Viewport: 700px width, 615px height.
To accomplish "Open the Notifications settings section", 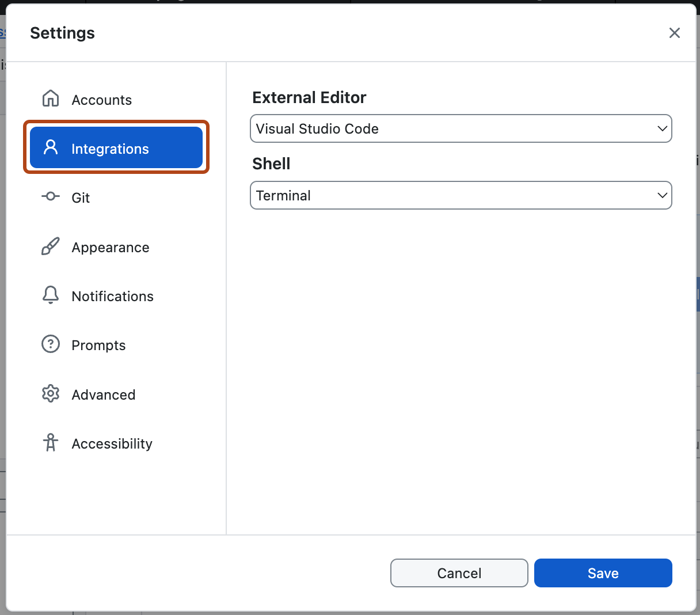I will click(112, 295).
